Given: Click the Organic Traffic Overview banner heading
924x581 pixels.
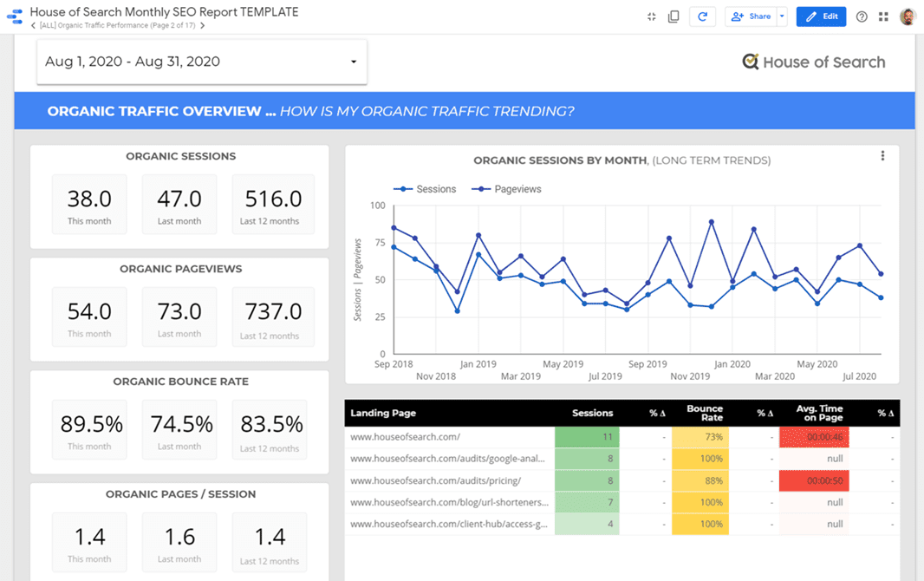Looking at the screenshot, I should point(310,111).
